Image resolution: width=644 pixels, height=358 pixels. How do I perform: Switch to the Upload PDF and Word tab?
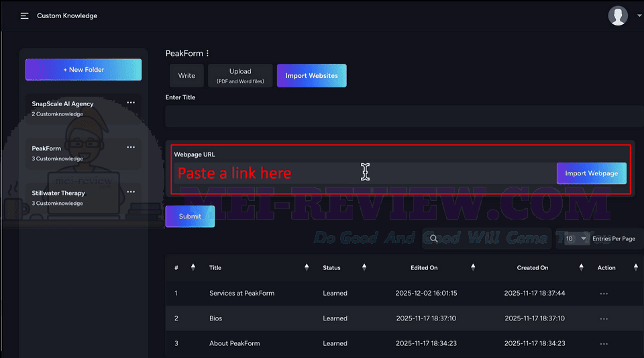240,76
